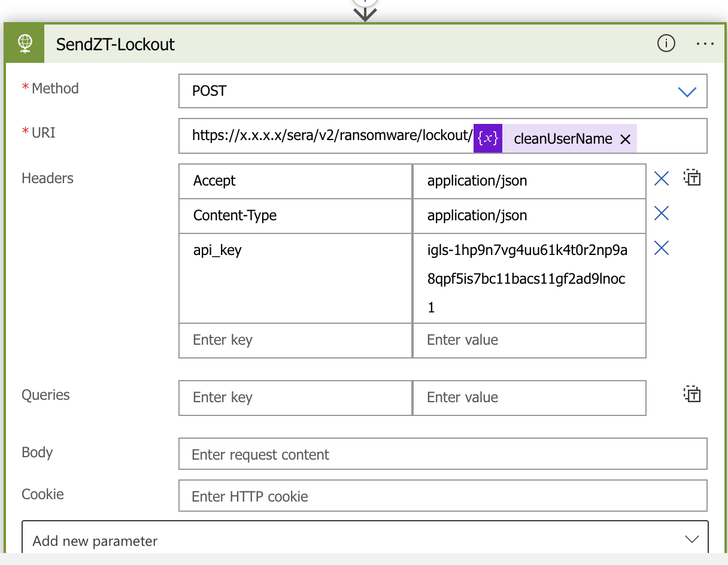Switch Queries to text mode

point(692,394)
